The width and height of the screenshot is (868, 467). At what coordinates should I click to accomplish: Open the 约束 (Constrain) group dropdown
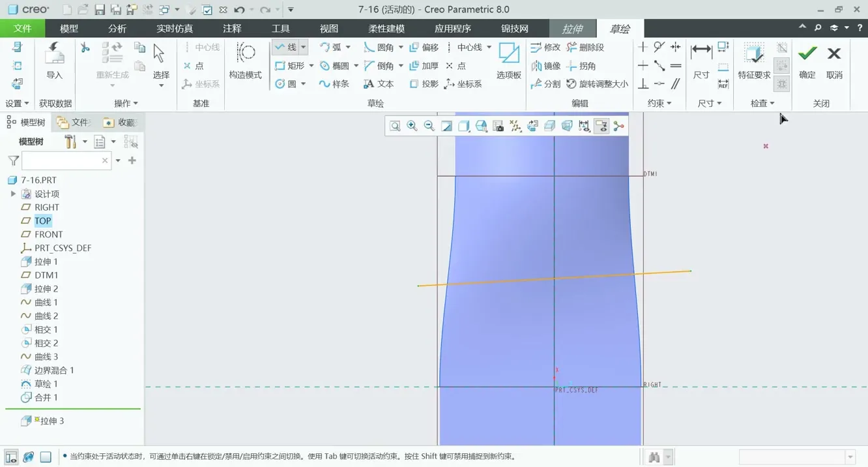click(x=659, y=104)
